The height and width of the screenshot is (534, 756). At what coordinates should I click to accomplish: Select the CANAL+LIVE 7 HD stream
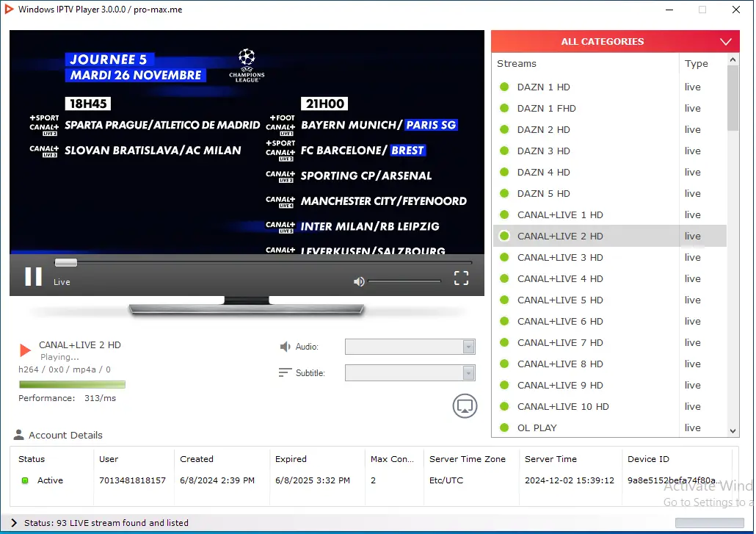click(x=609, y=342)
